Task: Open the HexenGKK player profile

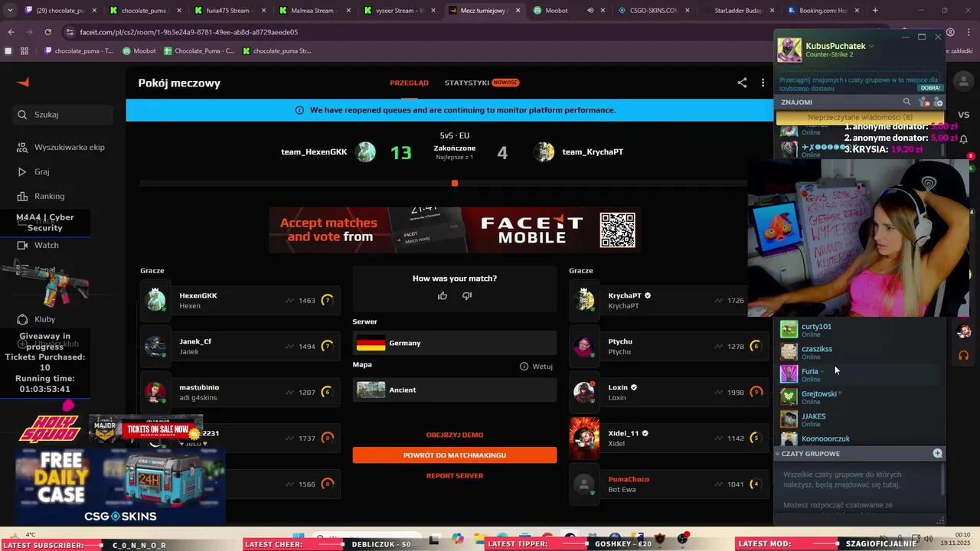Action: 240,300
